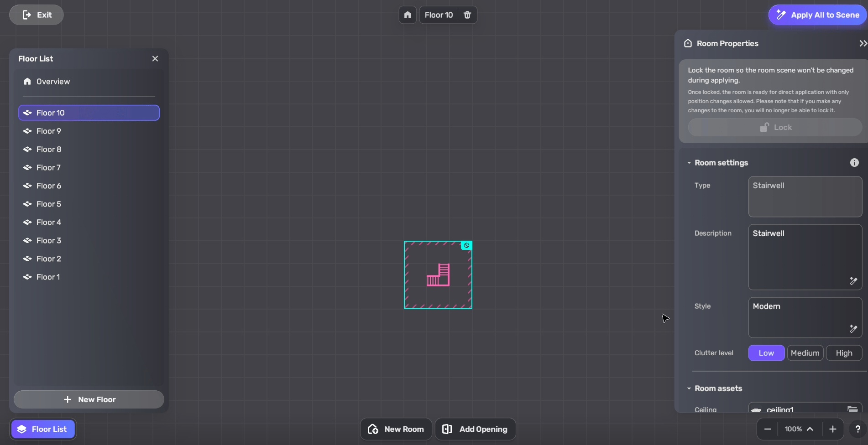
Task: Click the Room settings info icon
Action: tap(854, 163)
